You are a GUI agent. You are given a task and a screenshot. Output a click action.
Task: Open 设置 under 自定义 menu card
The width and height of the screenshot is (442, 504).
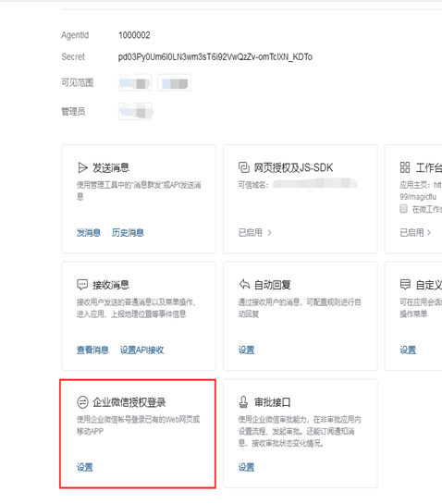click(x=408, y=350)
